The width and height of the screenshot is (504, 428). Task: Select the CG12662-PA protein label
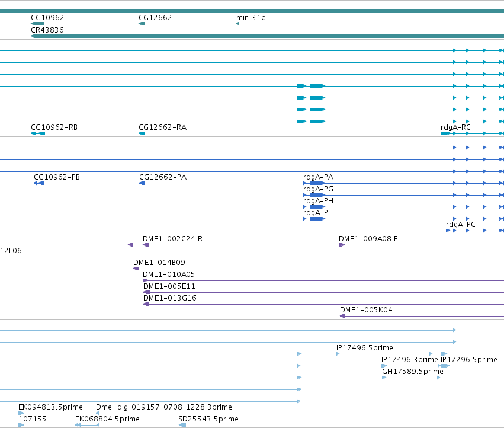point(163,177)
